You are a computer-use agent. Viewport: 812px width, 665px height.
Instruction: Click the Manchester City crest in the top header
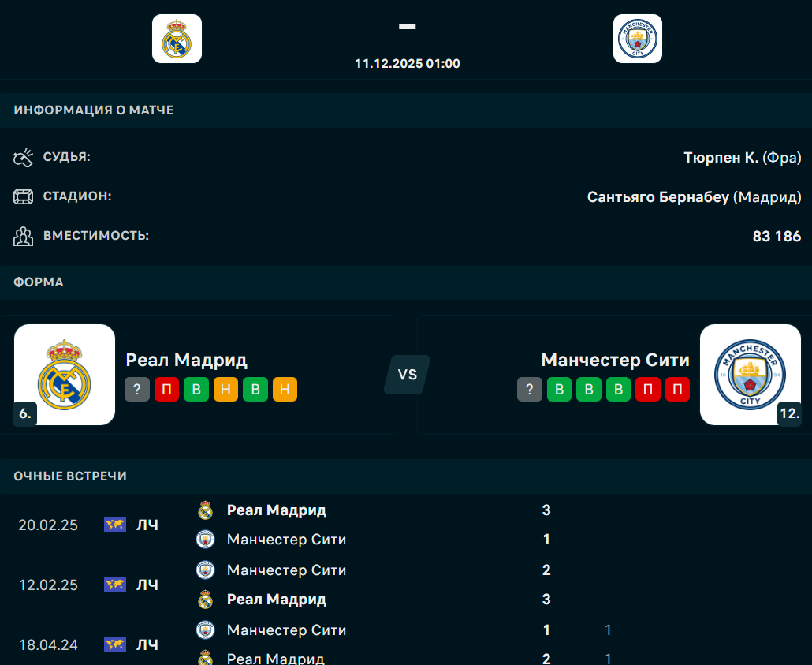(x=637, y=39)
